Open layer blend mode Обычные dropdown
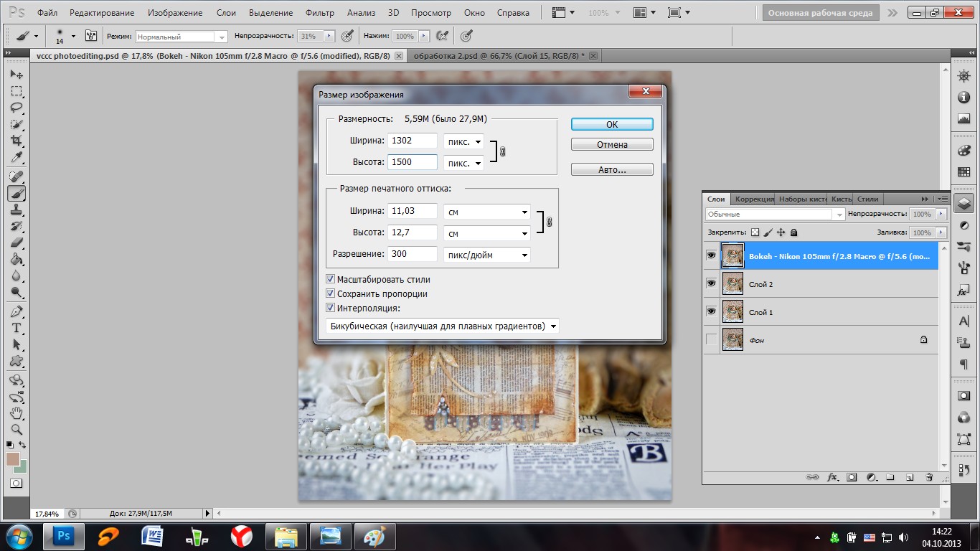Screen dimensions: 980x551 (x=776, y=214)
